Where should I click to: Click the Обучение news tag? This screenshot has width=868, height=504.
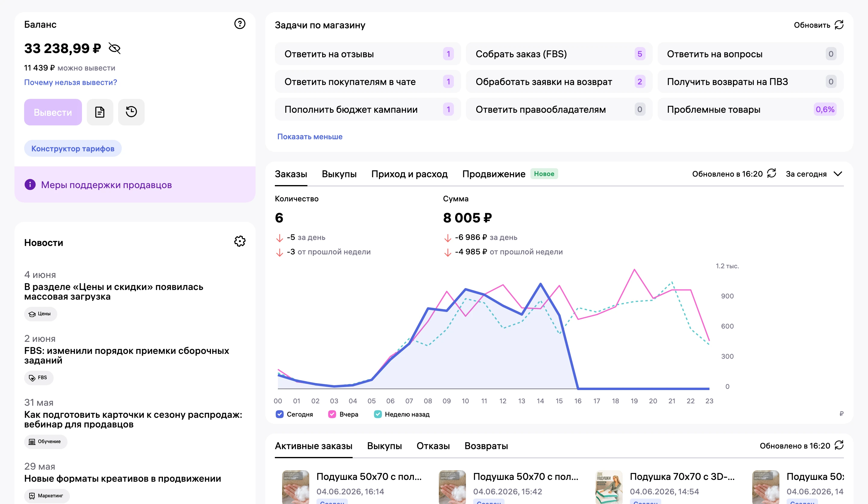coord(46,442)
